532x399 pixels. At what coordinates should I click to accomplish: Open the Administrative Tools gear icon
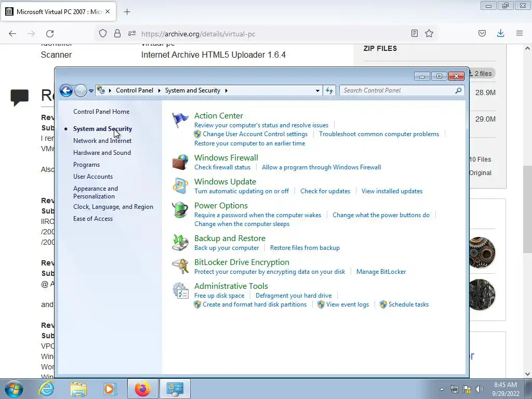[180, 290]
